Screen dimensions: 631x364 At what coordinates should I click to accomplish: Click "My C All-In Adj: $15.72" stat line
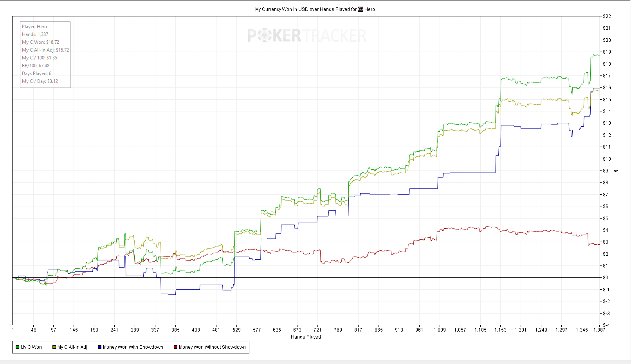(45, 50)
